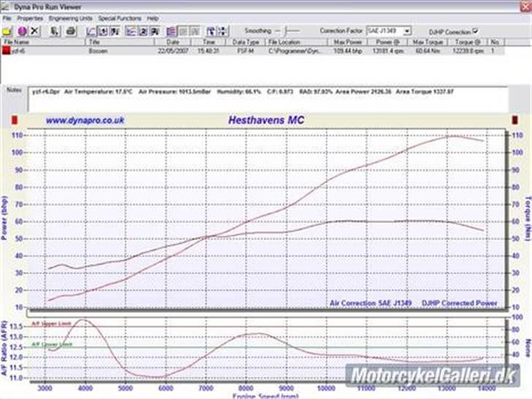532x399 pixels.
Task: Click the 22/05/2007 date cell
Action: point(173,51)
